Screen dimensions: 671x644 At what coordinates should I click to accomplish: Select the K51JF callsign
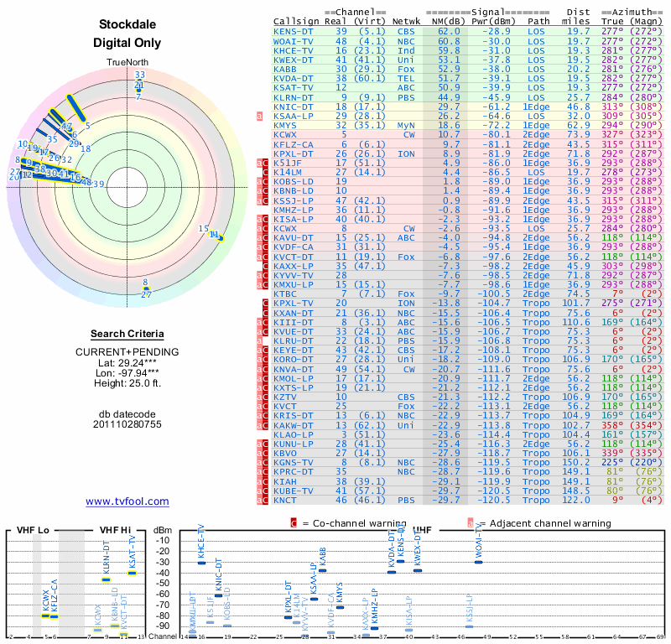[288, 163]
